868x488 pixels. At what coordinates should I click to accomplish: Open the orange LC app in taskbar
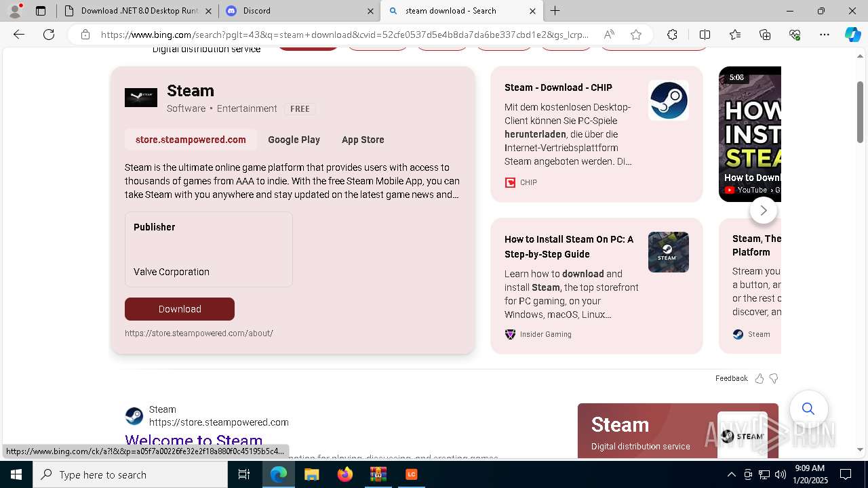tap(411, 474)
